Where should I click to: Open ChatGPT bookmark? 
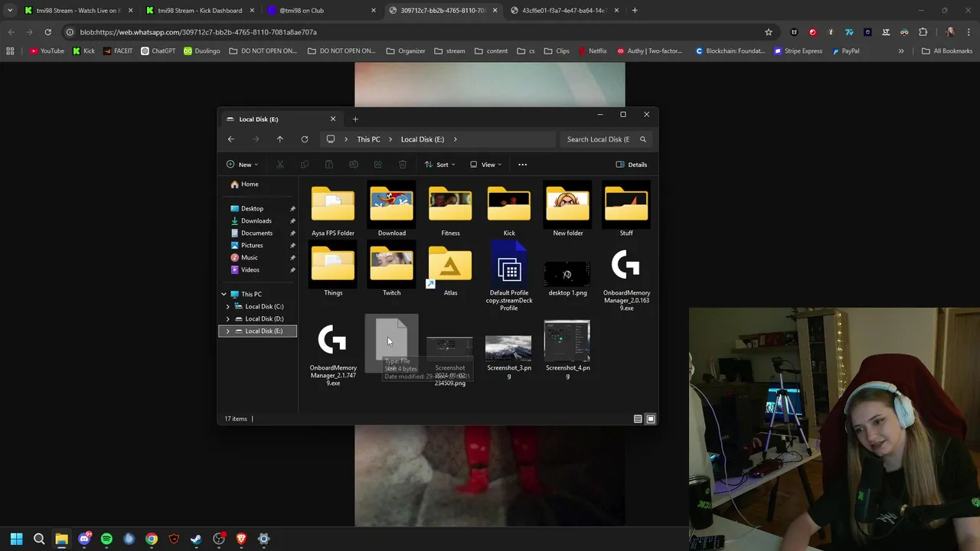coord(158,51)
